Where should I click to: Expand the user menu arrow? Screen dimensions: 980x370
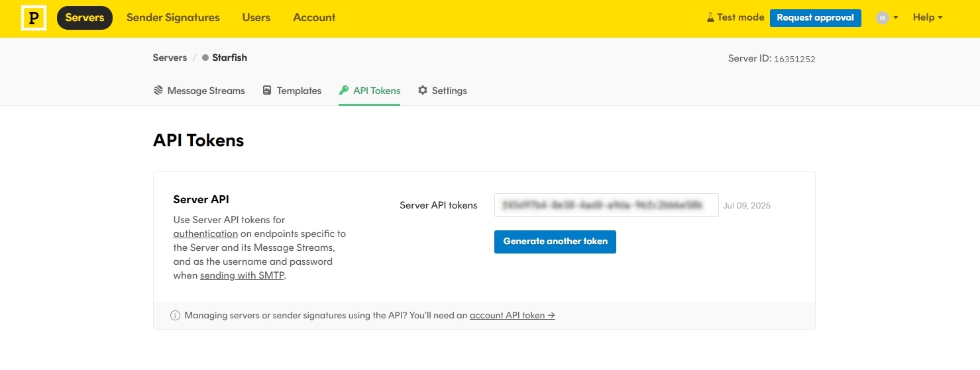pos(896,18)
